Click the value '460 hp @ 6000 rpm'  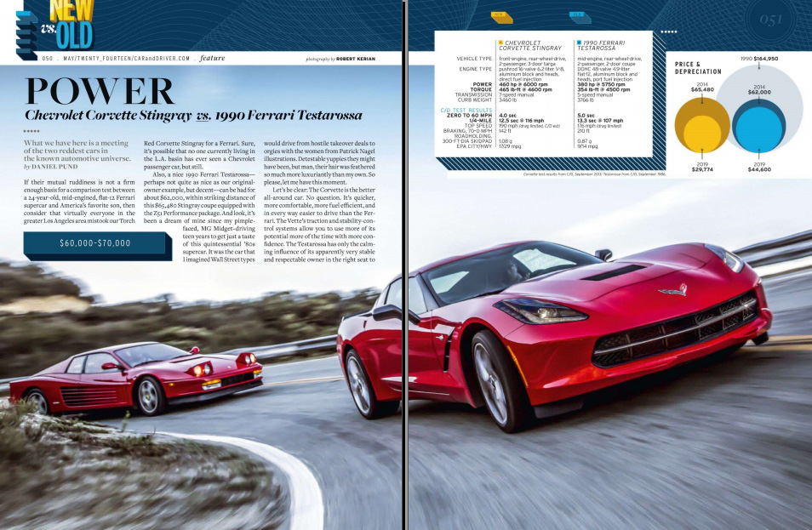point(523,84)
